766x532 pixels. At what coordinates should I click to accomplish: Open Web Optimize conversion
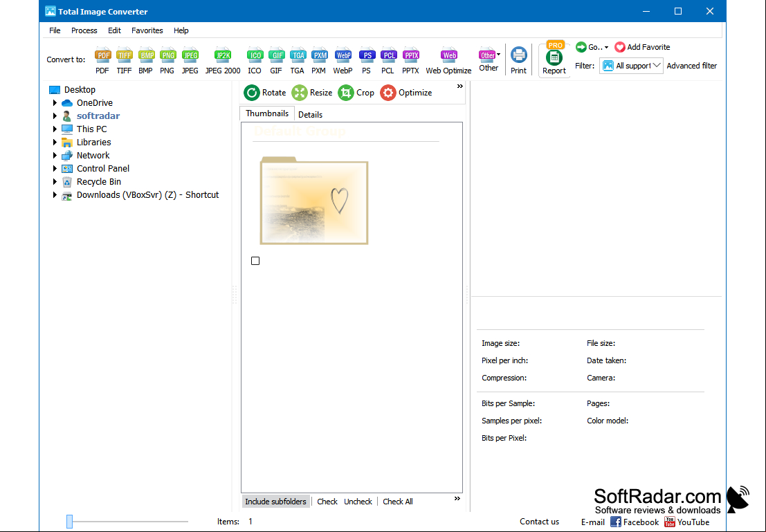448,60
